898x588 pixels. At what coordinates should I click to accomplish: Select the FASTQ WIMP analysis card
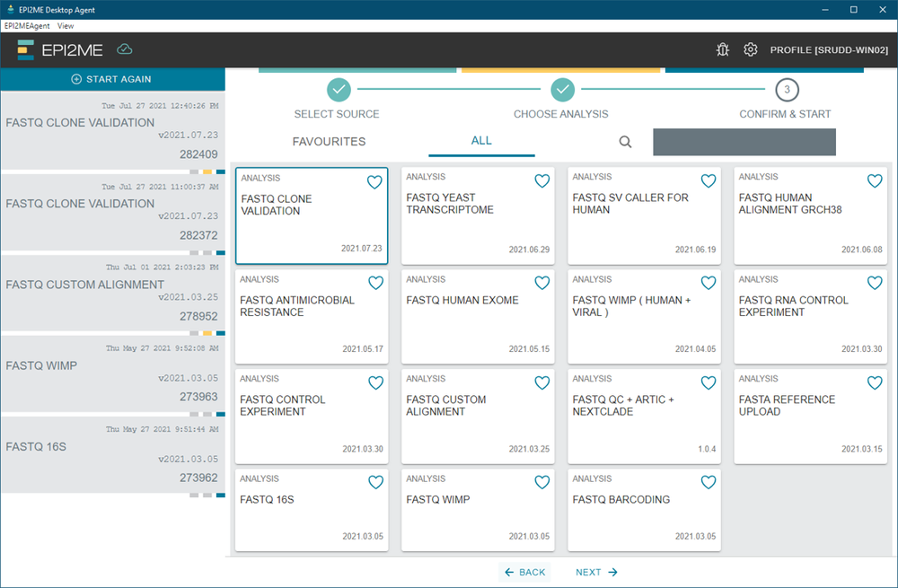[478, 510]
